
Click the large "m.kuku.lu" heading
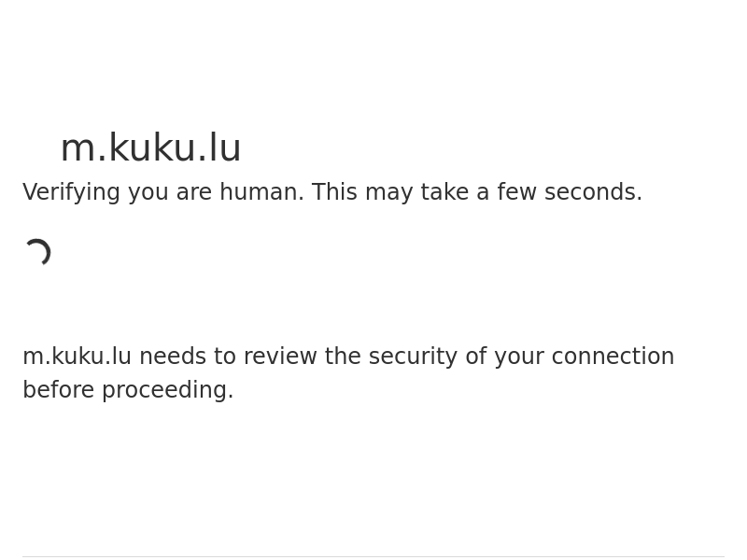150,148
